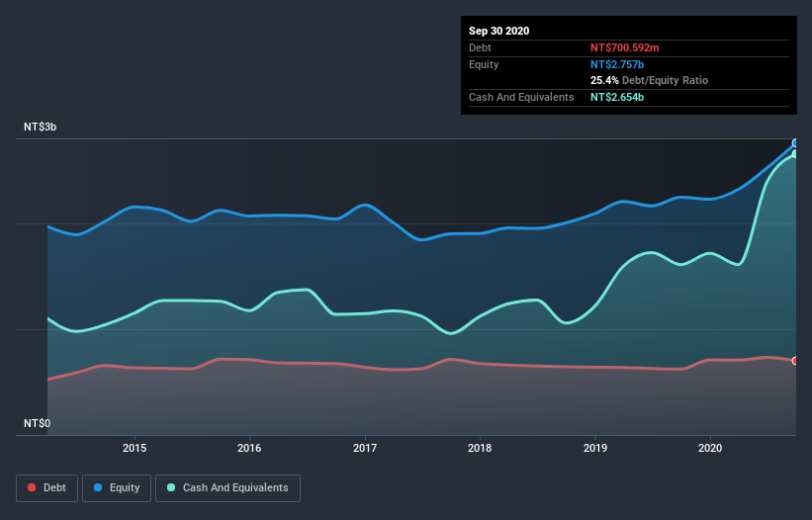Click the red Debt endpoint marker
The width and height of the screenshot is (812, 520).
click(795, 361)
